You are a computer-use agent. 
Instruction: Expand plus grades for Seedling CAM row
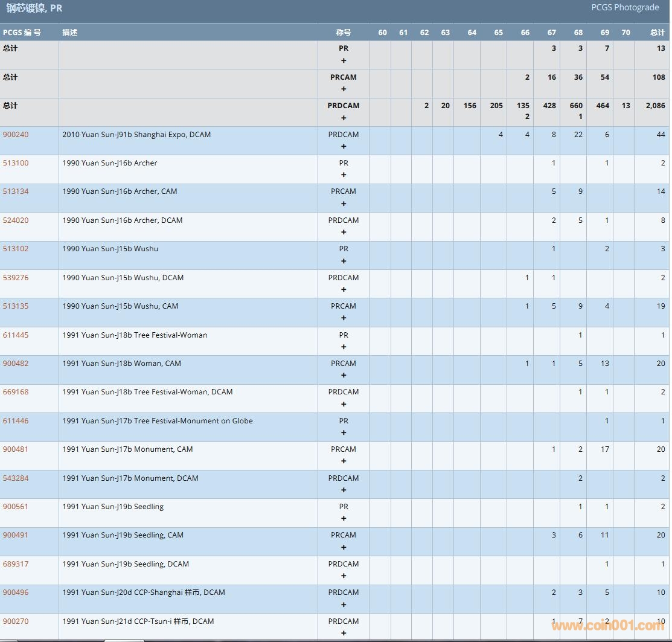point(344,547)
